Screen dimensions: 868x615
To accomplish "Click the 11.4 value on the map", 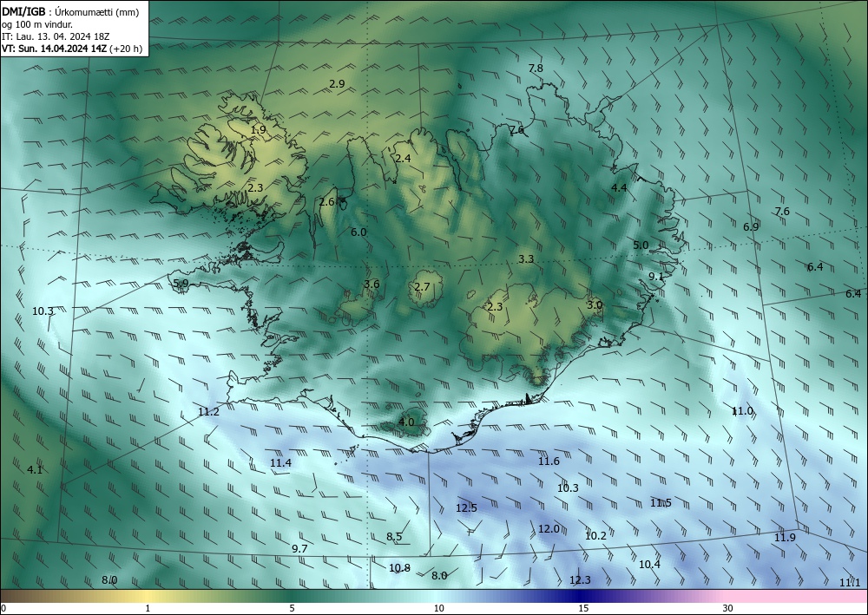I will point(280,463).
